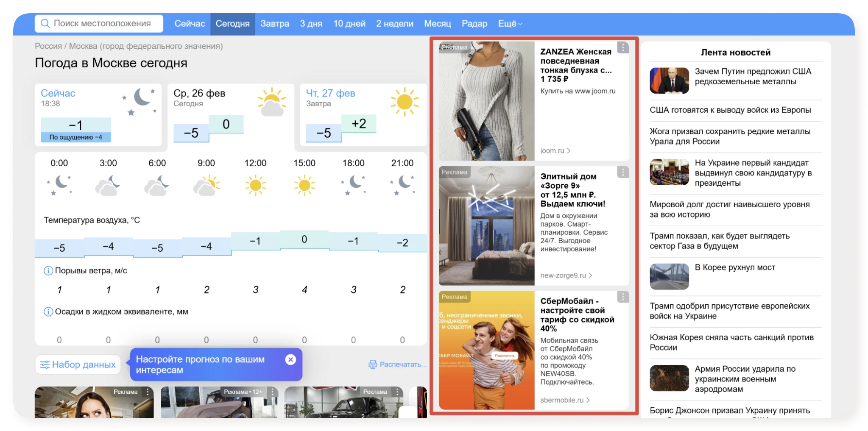Click the Putin news thumbnail
Screen dimensions: 868x431
click(669, 81)
